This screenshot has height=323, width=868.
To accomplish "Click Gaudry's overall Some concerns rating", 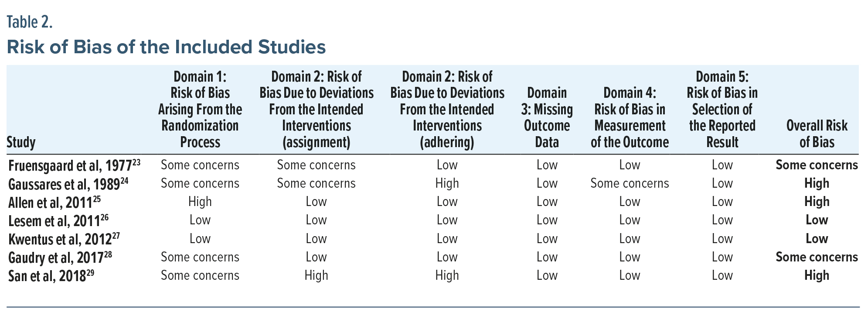I will point(817,257).
